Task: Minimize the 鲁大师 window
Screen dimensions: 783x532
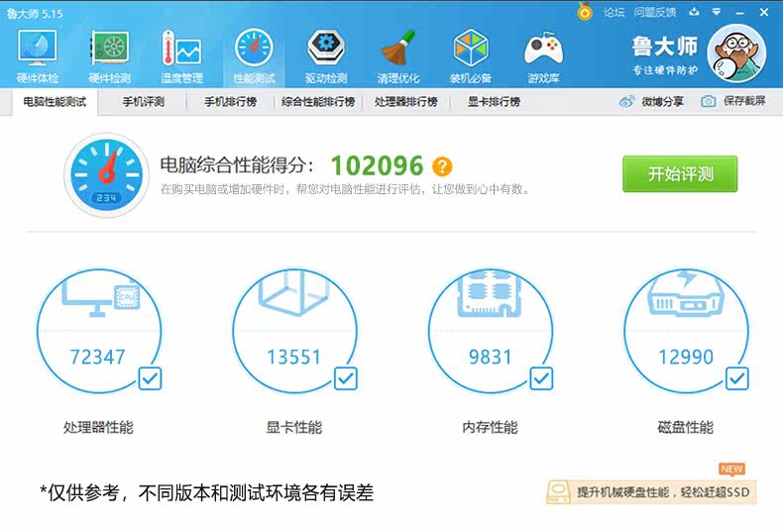Action: (x=740, y=13)
